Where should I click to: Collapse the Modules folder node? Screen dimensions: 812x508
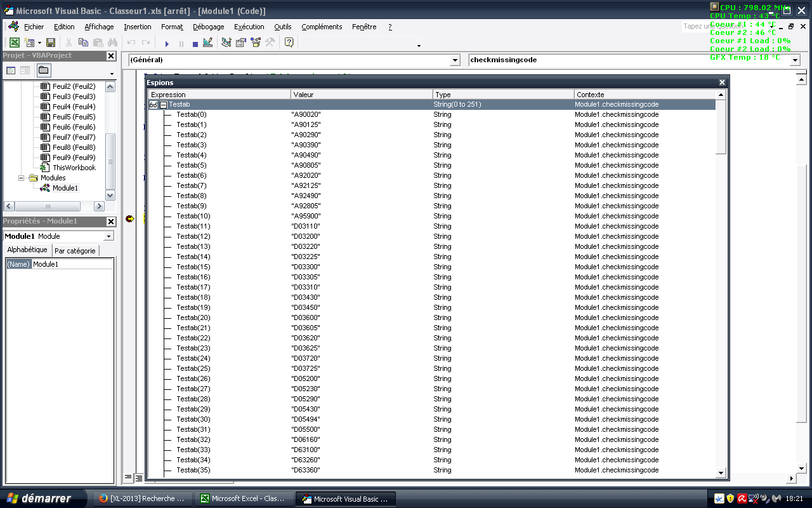coord(22,178)
